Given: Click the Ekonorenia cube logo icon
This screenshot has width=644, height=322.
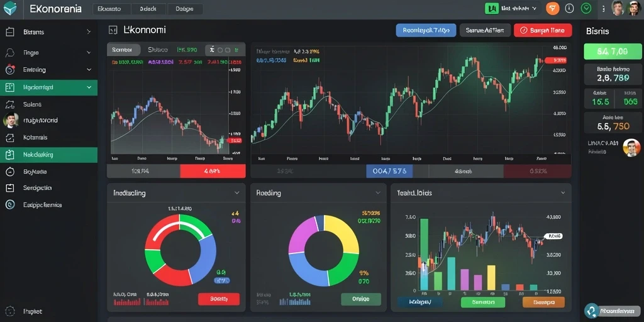Looking at the screenshot, I should point(10,8).
